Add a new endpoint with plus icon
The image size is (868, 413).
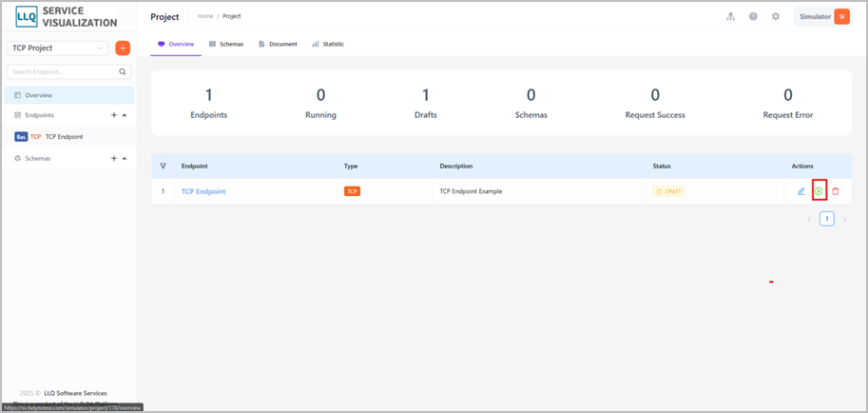[113, 115]
